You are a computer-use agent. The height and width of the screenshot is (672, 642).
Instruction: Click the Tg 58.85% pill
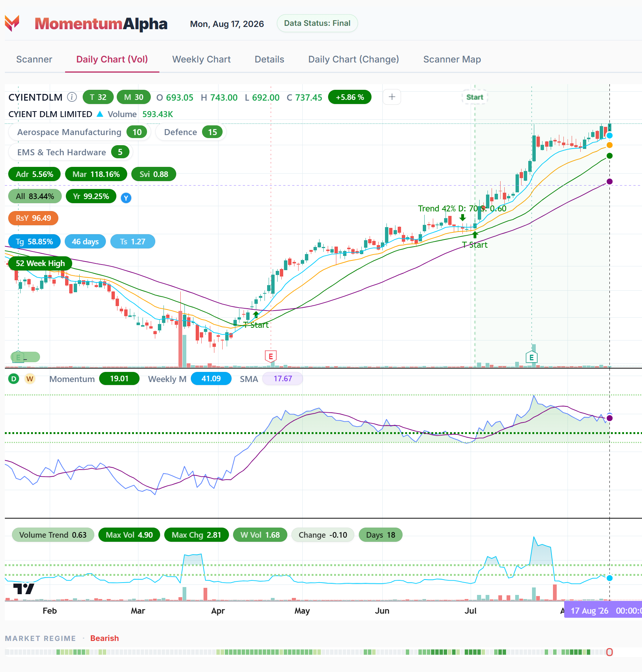[x=34, y=242]
